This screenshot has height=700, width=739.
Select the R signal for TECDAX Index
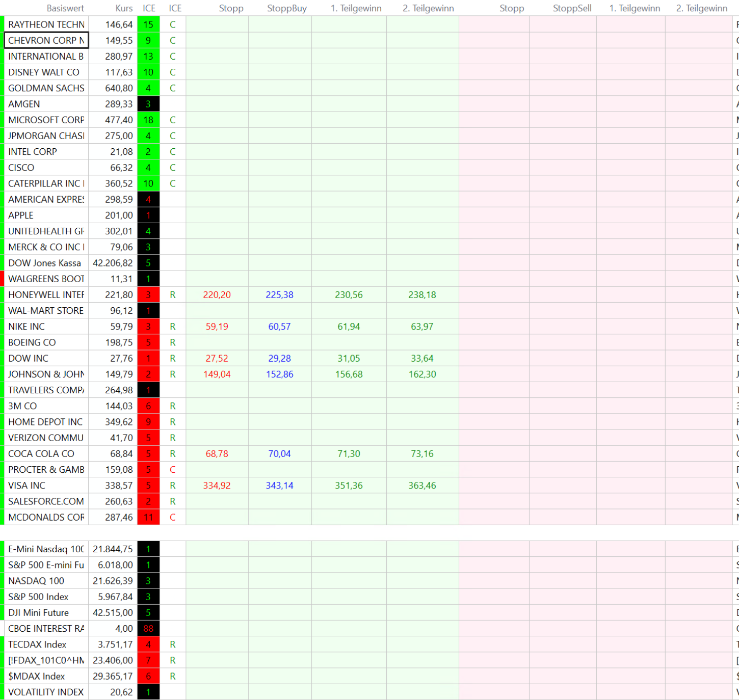pos(172,644)
